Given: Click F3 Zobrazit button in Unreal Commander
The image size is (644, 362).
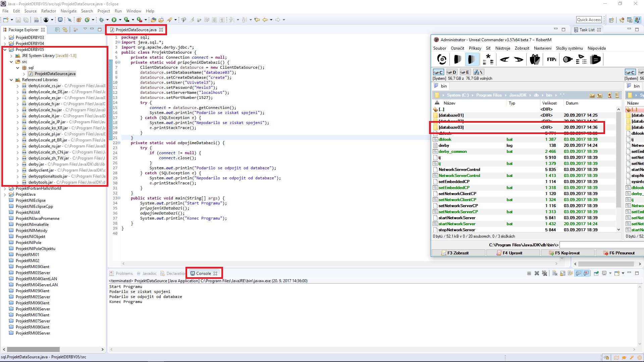Looking at the screenshot, I should [459, 253].
